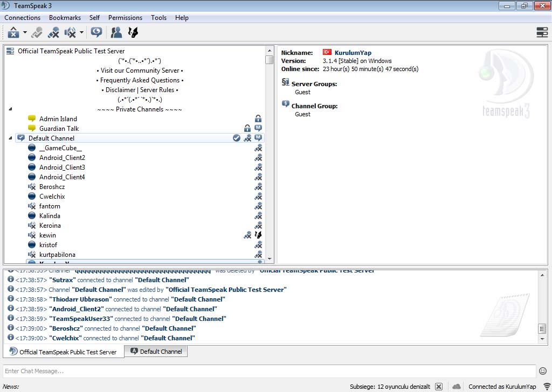The height and width of the screenshot is (392, 552).
Task: Click the layout toggle icon at the toolbar's right end
Action: point(542,32)
